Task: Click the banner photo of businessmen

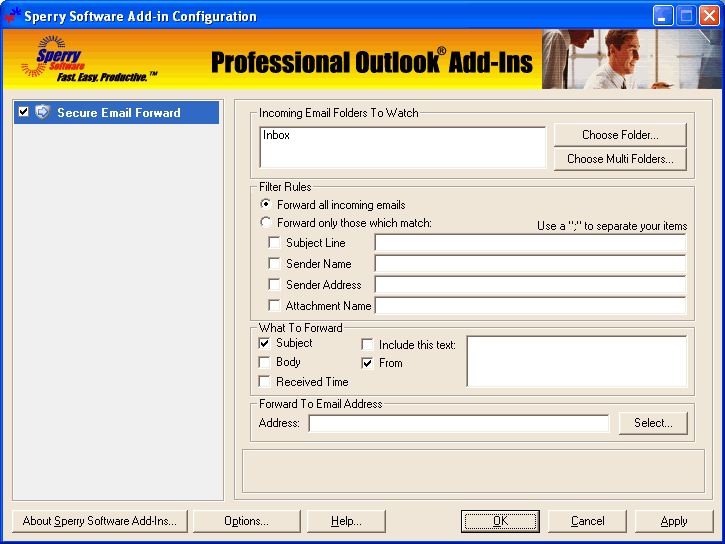Action: pyautogui.click(x=632, y=59)
